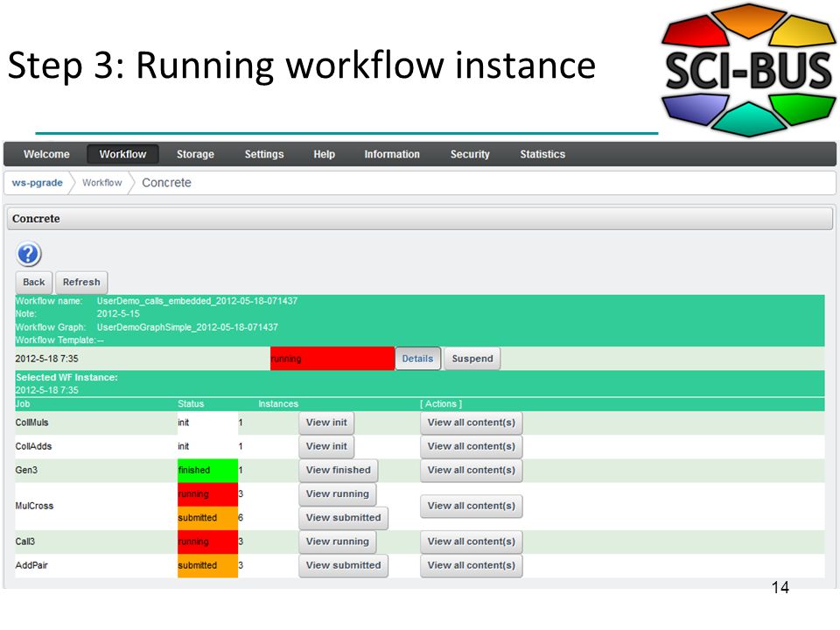Click the note value 2012-5-15
Viewport: 840px width, 630px height.
click(x=118, y=314)
